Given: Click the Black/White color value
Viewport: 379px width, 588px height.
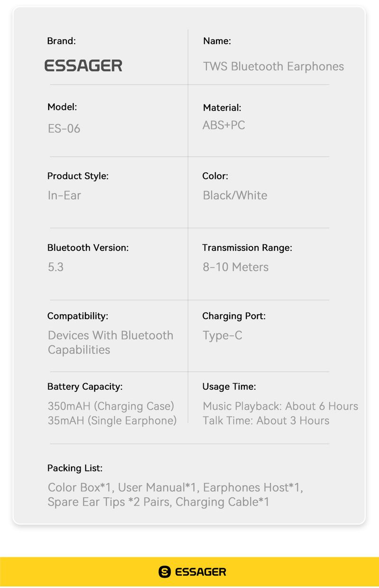Looking at the screenshot, I should pos(235,195).
